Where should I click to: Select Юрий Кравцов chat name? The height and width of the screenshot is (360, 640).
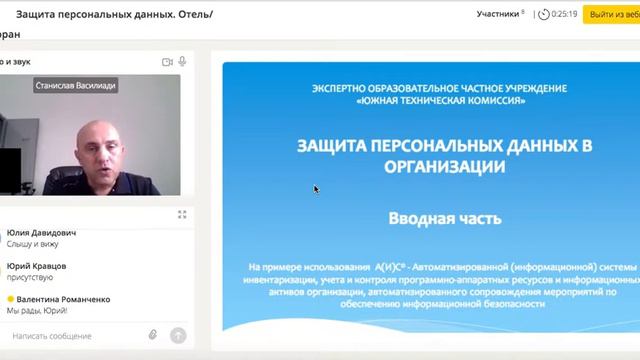36,266
